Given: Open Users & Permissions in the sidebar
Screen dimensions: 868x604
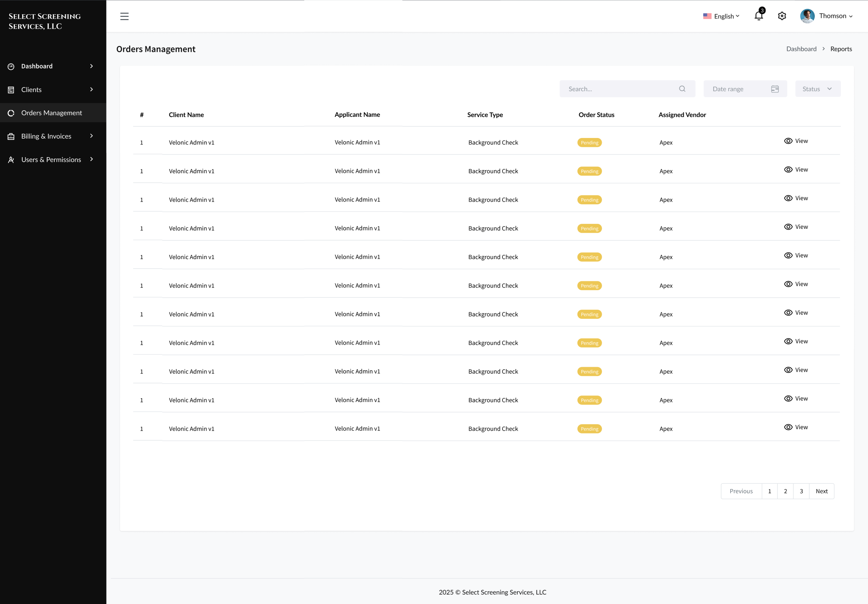Looking at the screenshot, I should point(53,160).
